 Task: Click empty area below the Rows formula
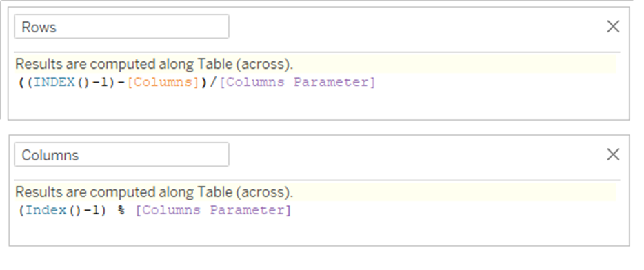coord(319,104)
